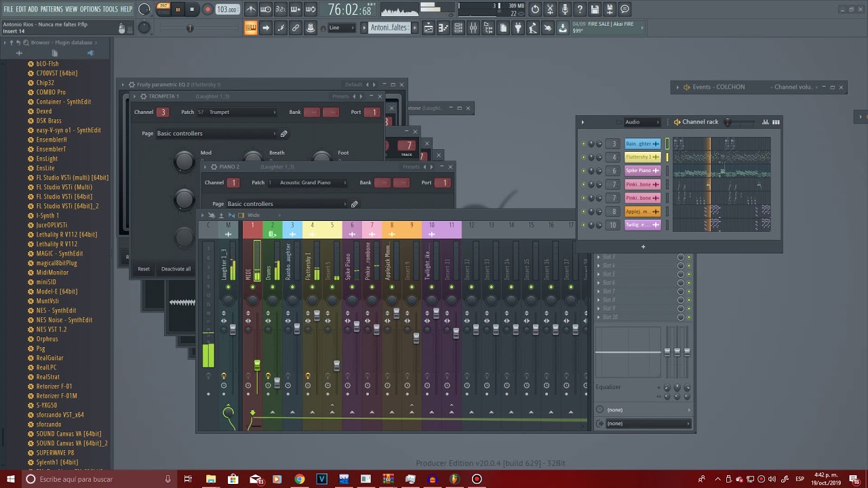This screenshot has height=488, width=868.
Task: Mute the Rain..ghter channel green light
Action: click(x=583, y=144)
